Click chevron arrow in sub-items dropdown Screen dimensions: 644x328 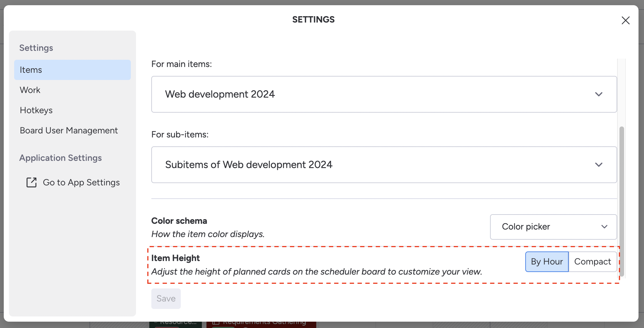[x=599, y=165]
